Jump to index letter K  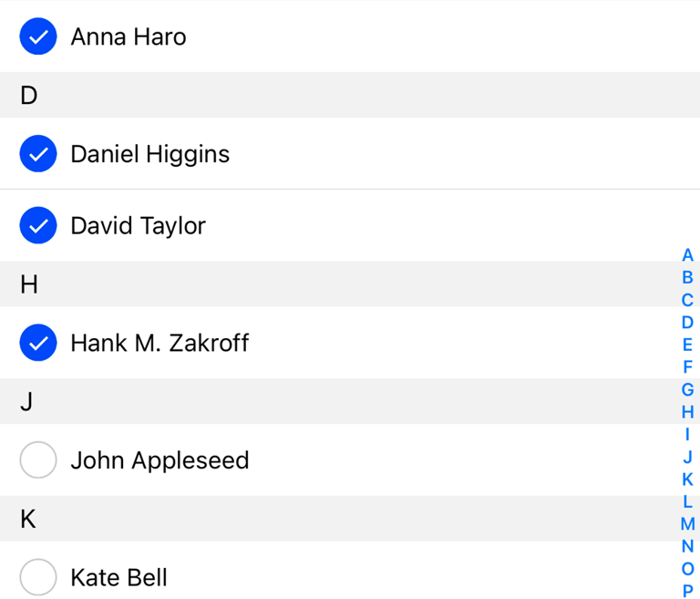[687, 479]
